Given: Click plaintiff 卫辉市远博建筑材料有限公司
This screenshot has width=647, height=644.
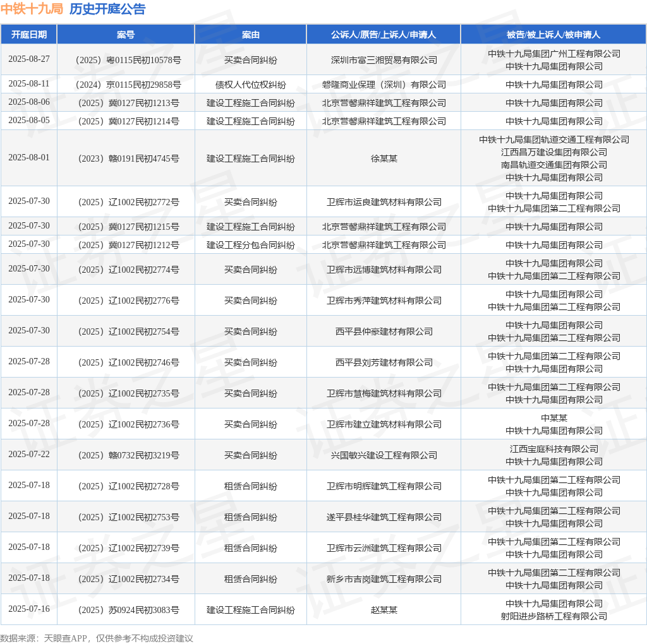Looking at the screenshot, I should pyautogui.click(x=384, y=270).
